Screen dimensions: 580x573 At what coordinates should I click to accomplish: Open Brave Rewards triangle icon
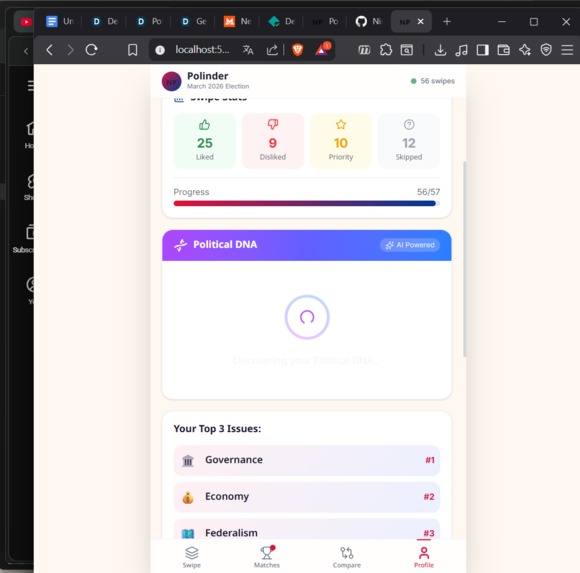(322, 49)
